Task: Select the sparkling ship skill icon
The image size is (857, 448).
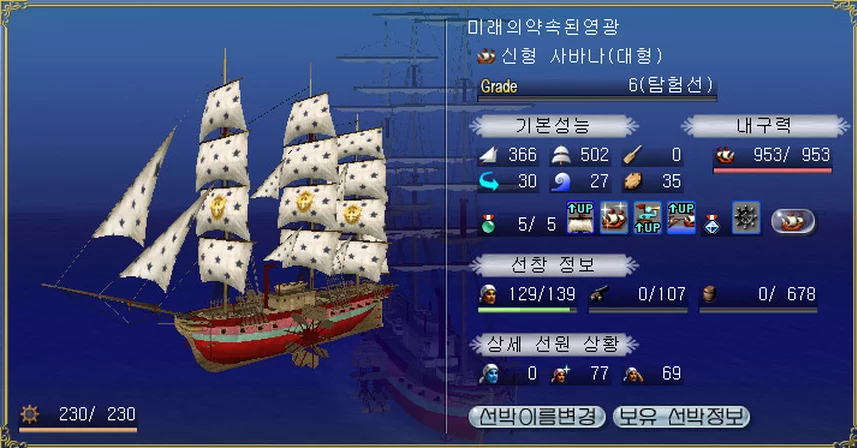Action: (614, 217)
